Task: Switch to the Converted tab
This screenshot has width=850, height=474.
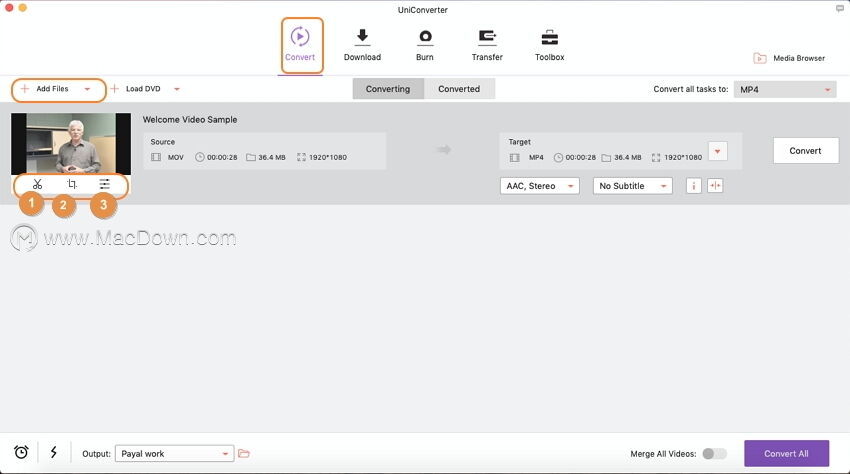Action: 459,89
